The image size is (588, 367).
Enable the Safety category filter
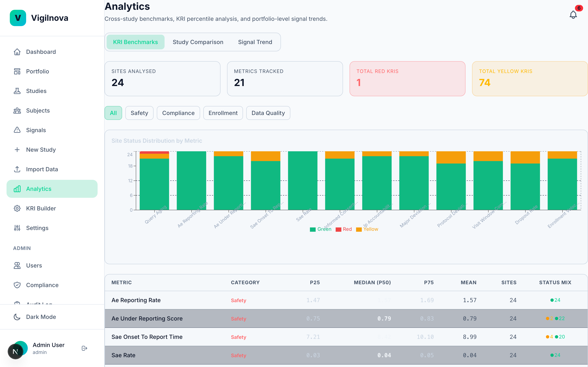pos(139,113)
